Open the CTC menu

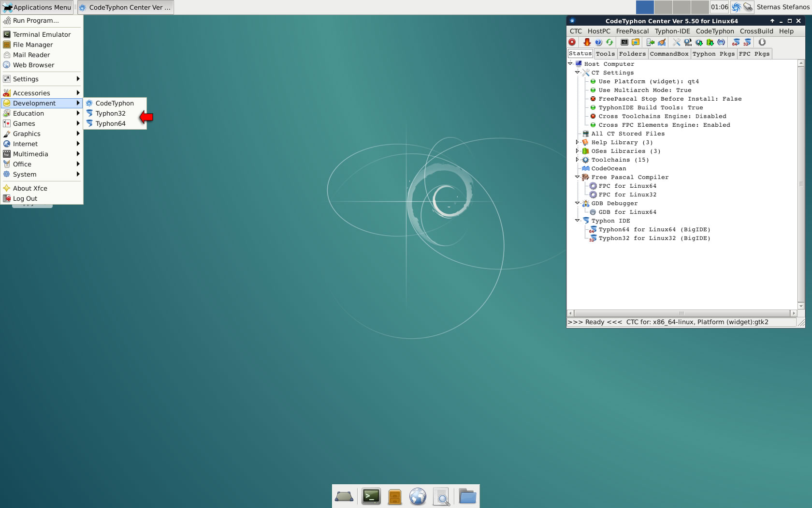[x=576, y=31]
